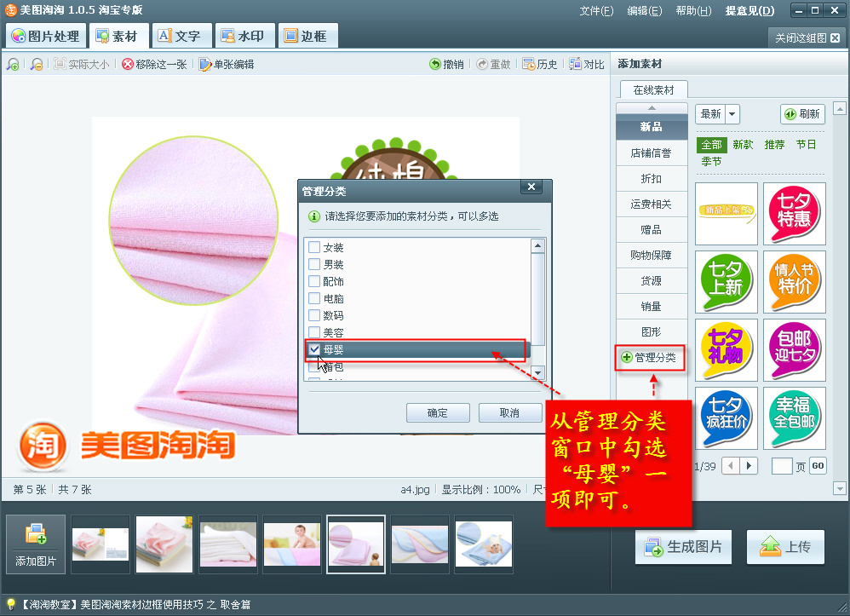
Task: Click the zoom in magnifier icon
Action: click(x=13, y=65)
